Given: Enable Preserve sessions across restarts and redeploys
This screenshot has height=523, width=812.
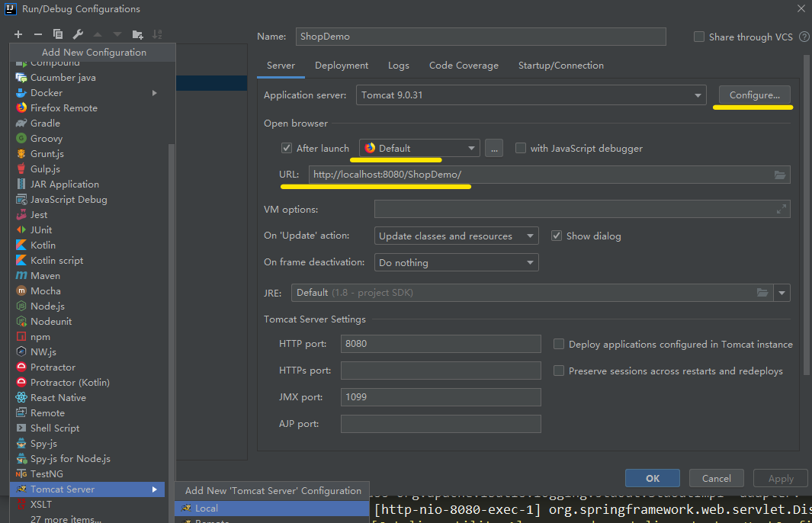Looking at the screenshot, I should [559, 371].
